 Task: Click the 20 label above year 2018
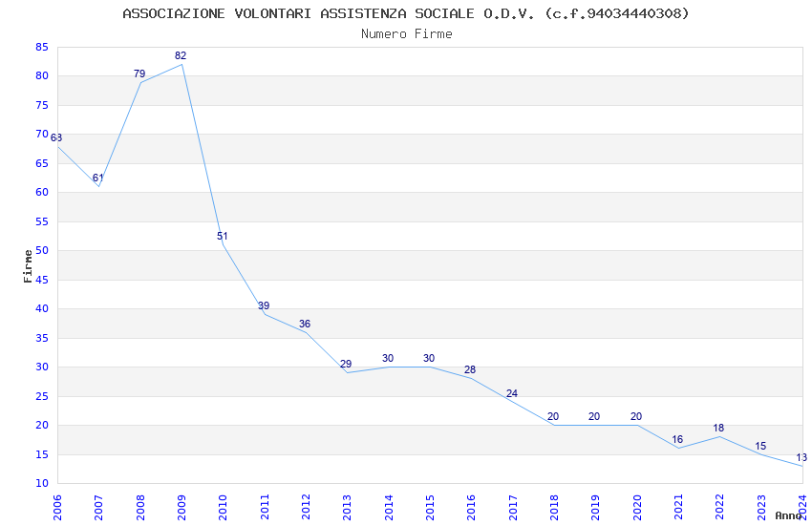[553, 416]
